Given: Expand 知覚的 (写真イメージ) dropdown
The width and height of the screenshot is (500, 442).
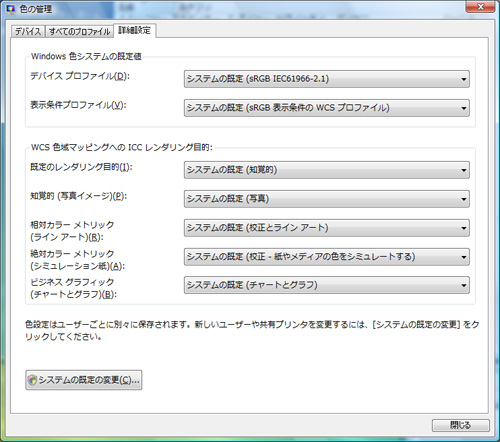Looking at the screenshot, I should (x=327, y=199).
